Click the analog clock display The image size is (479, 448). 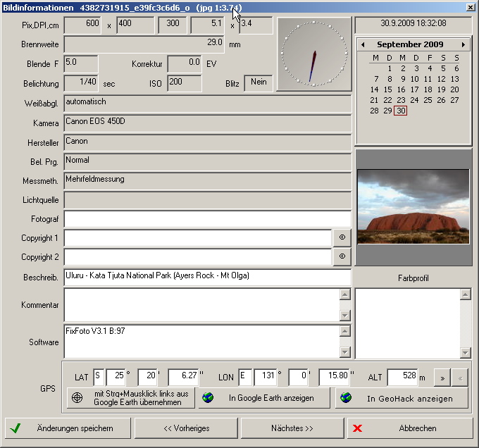point(314,54)
